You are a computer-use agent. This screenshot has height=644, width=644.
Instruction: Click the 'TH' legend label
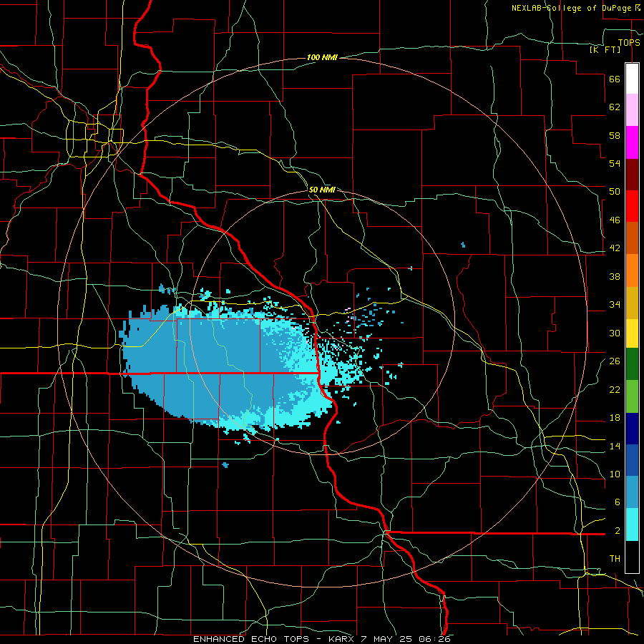point(615,559)
